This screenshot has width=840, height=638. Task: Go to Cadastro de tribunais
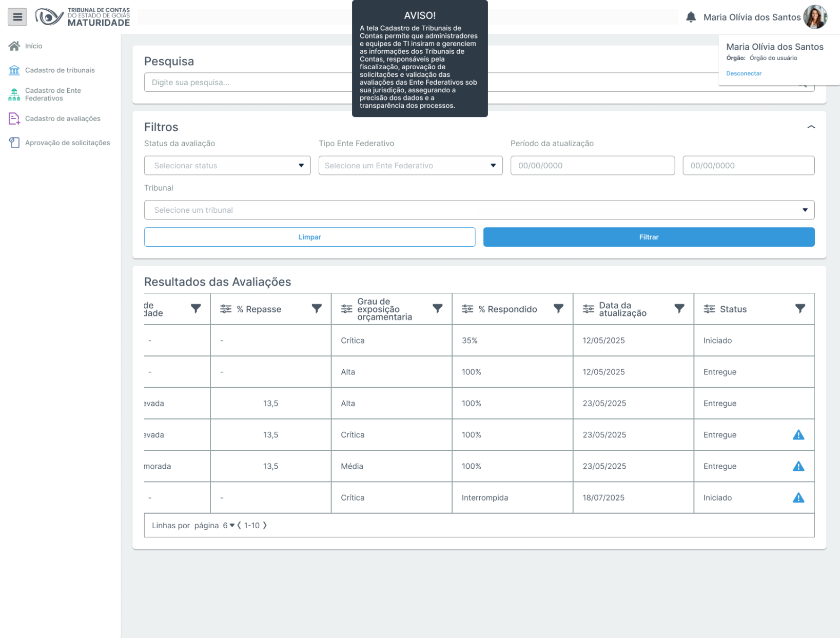pyautogui.click(x=60, y=70)
